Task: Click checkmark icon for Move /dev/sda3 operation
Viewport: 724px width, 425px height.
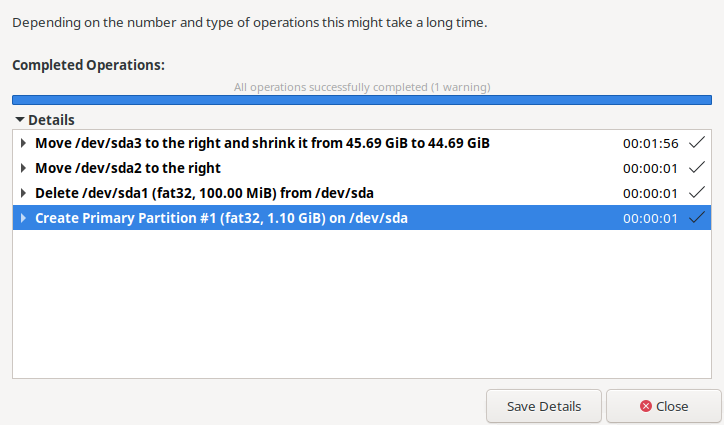Action: [697, 143]
